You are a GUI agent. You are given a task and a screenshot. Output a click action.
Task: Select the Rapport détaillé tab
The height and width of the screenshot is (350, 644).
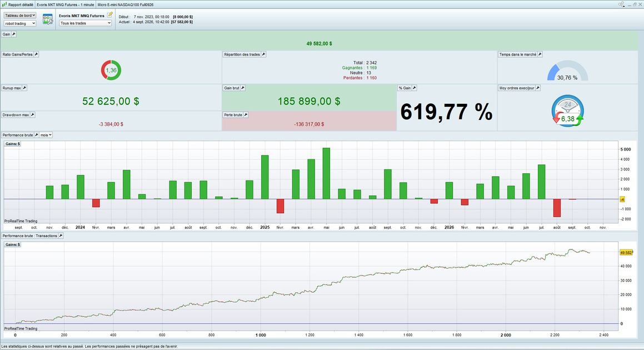point(18,4)
